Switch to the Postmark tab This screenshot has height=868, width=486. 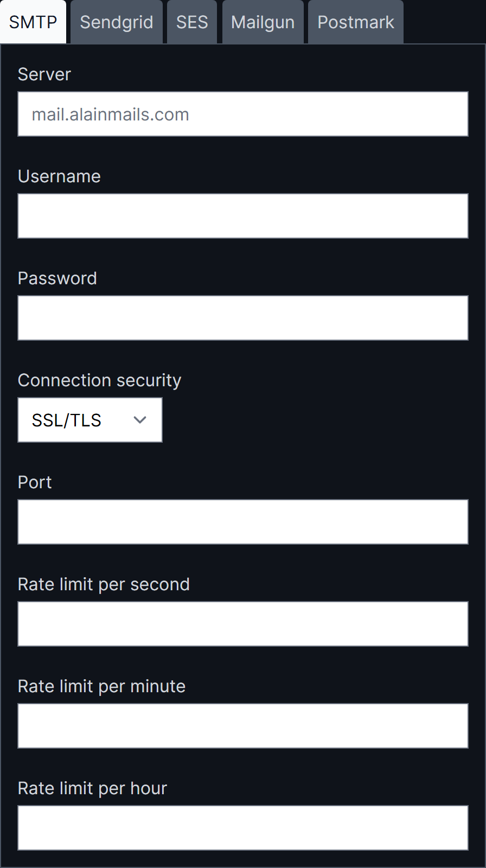(x=355, y=22)
